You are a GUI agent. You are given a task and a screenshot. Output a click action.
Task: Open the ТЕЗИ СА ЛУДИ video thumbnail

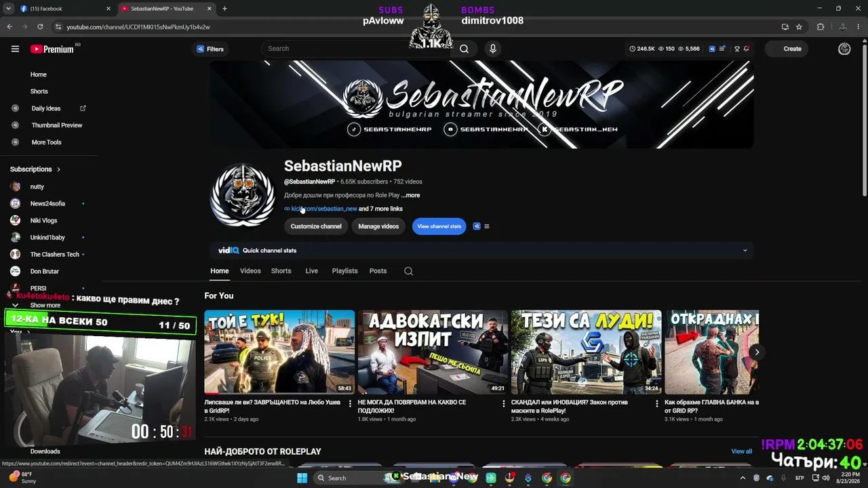point(586,352)
